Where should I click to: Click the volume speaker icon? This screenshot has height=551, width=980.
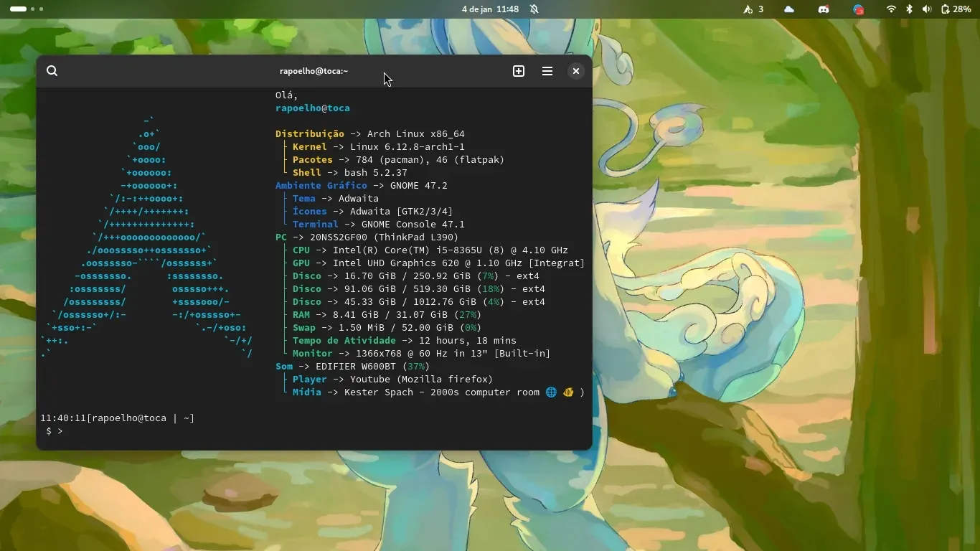tap(926, 9)
